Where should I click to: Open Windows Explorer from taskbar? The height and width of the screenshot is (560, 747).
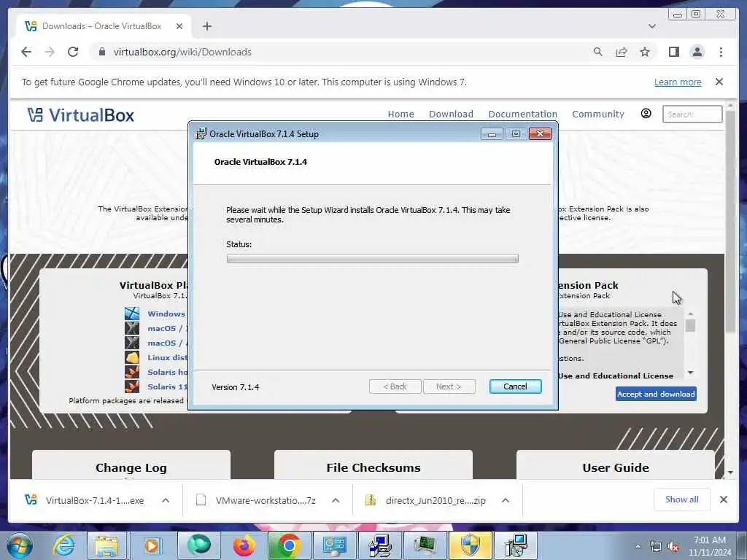coord(107,545)
